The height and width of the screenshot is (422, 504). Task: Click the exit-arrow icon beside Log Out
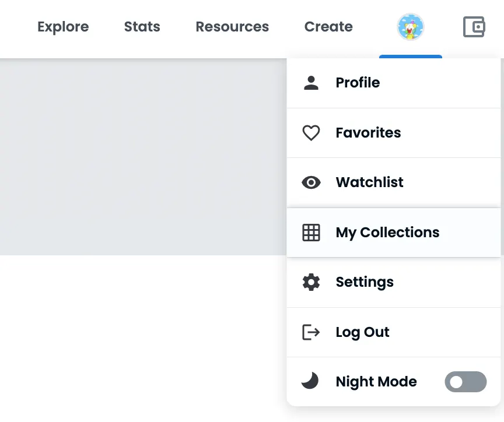coord(311,332)
